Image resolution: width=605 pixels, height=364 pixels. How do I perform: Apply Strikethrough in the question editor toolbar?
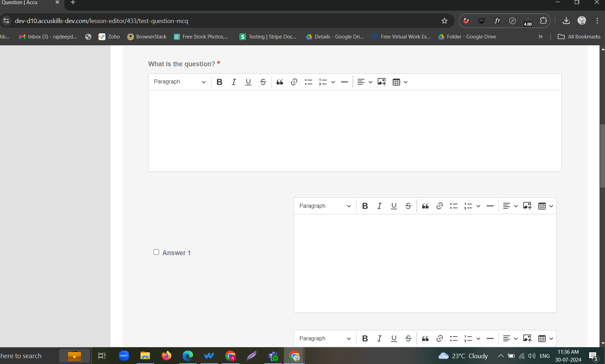[263, 82]
